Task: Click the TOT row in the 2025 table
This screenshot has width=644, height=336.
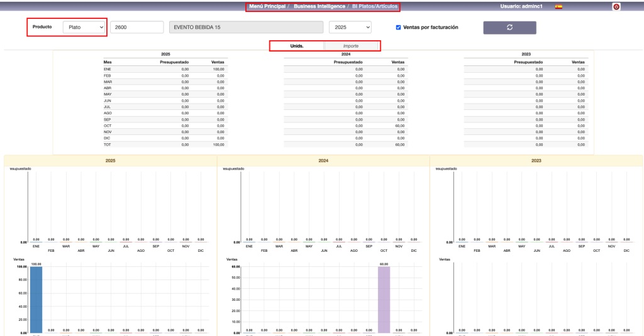Action: pos(165,144)
